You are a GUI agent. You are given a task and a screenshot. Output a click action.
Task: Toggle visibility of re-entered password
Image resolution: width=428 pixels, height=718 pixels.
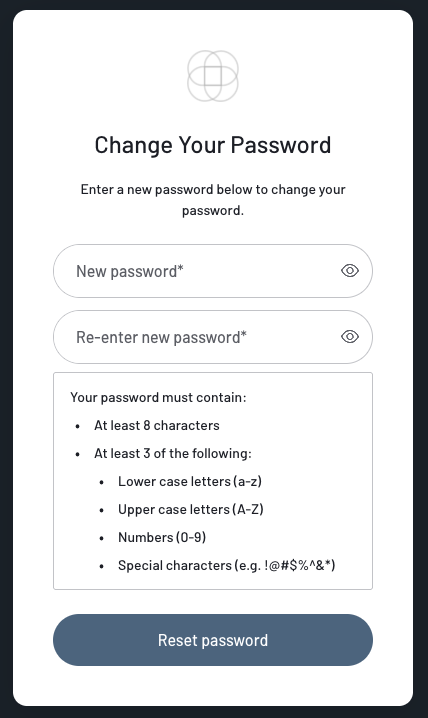click(350, 337)
